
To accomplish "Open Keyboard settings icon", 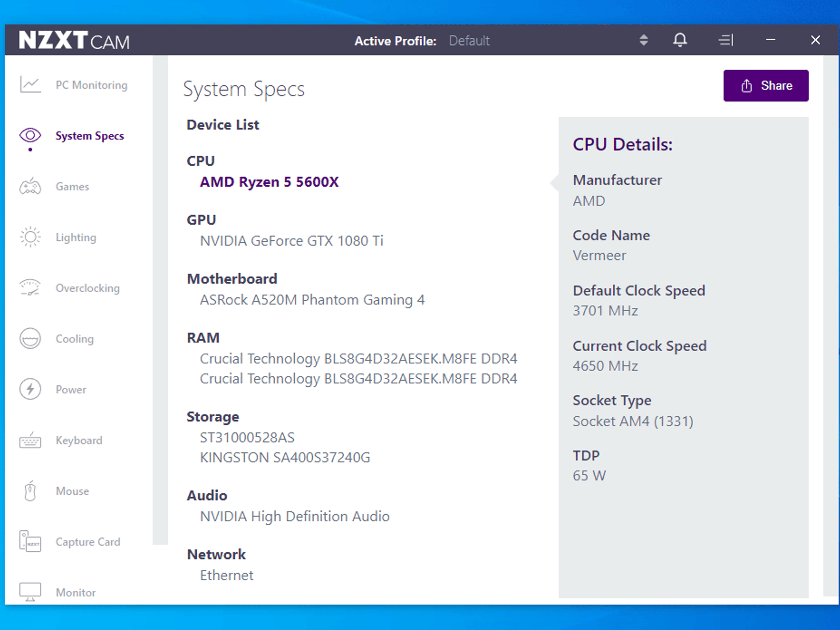I will [x=30, y=440].
